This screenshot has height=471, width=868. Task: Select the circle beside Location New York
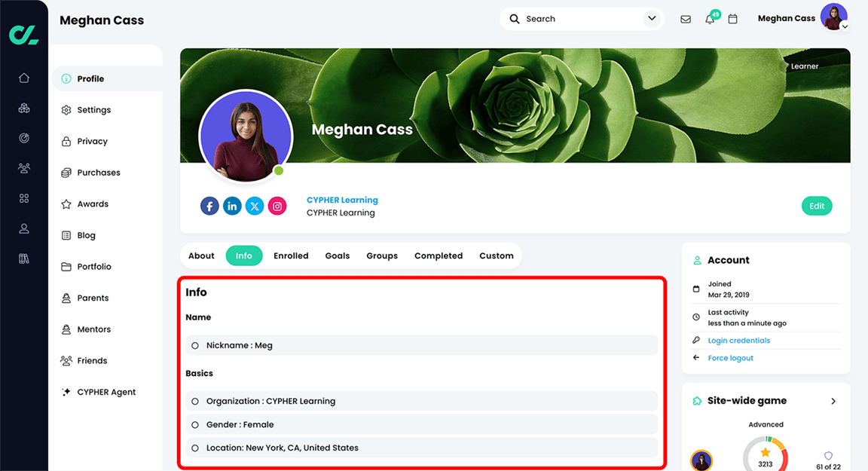pos(194,448)
